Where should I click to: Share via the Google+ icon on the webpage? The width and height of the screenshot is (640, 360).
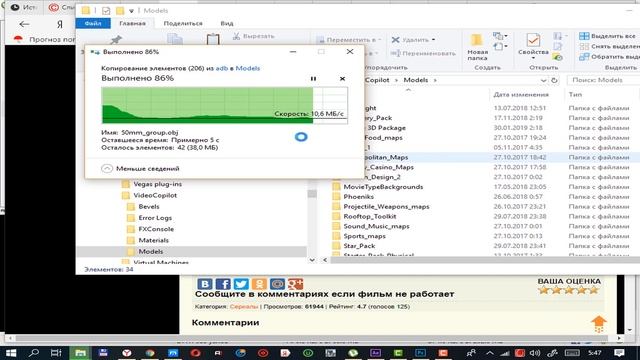(x=296, y=284)
